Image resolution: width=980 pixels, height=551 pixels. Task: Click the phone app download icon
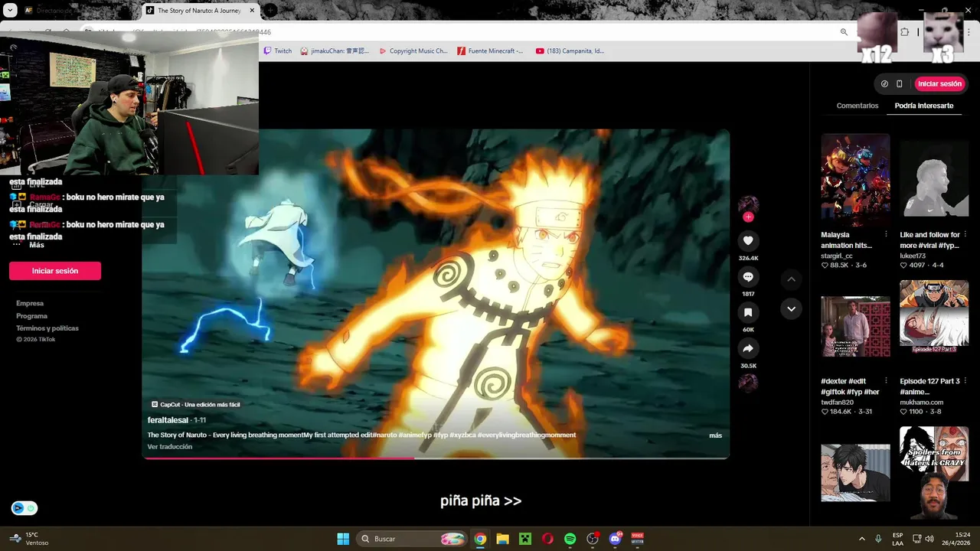point(899,83)
